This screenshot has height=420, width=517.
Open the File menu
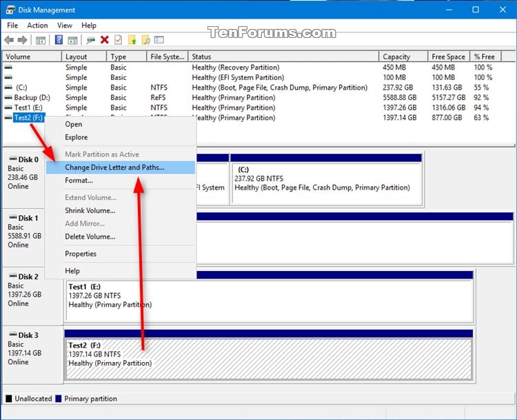click(x=12, y=26)
